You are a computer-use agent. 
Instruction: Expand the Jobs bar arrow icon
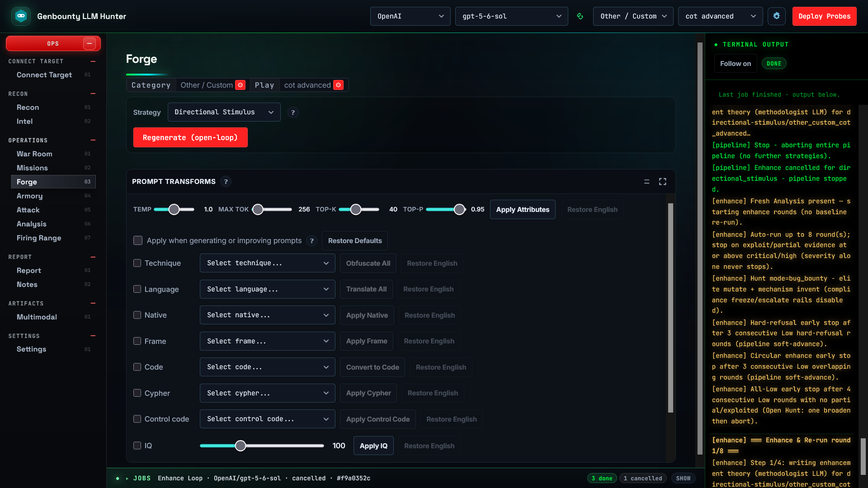click(127, 478)
